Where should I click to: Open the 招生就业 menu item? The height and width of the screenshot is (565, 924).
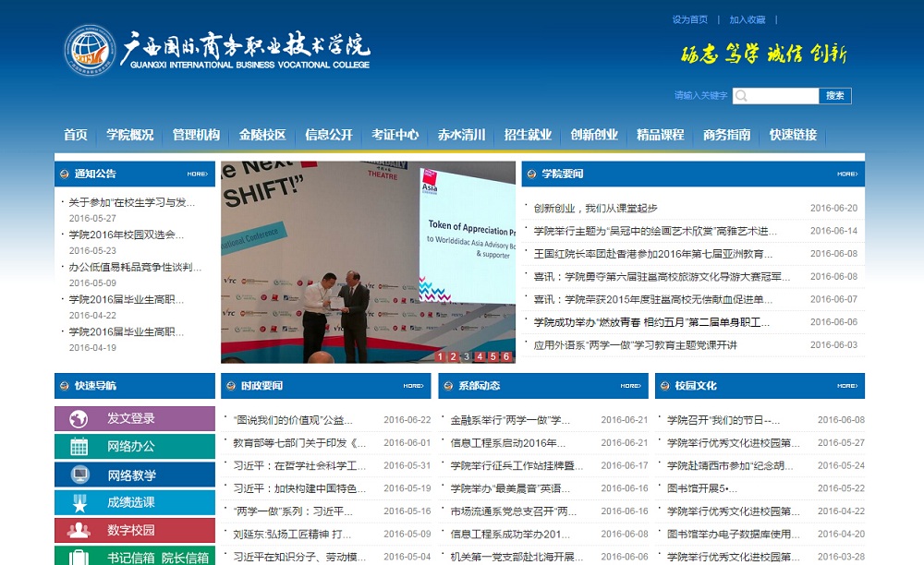click(528, 135)
